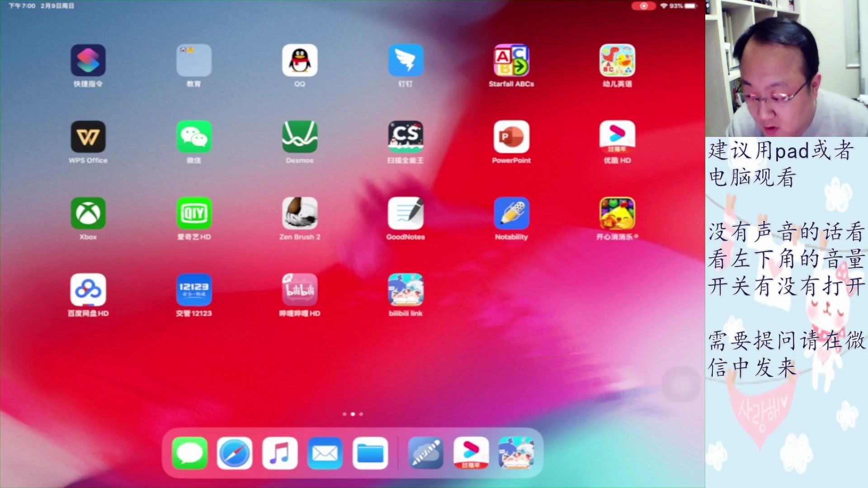Open the Xbox app
Viewport: 868px width, 488px height.
point(88,213)
